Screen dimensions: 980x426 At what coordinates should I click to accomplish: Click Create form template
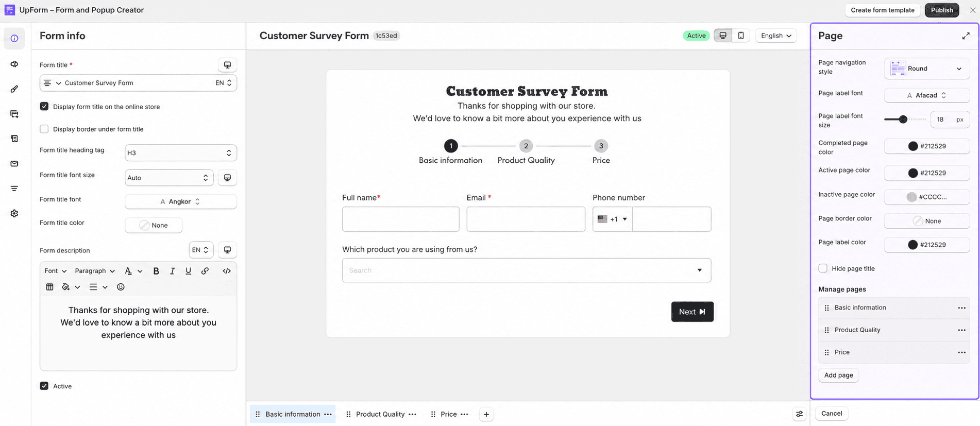[x=883, y=10]
